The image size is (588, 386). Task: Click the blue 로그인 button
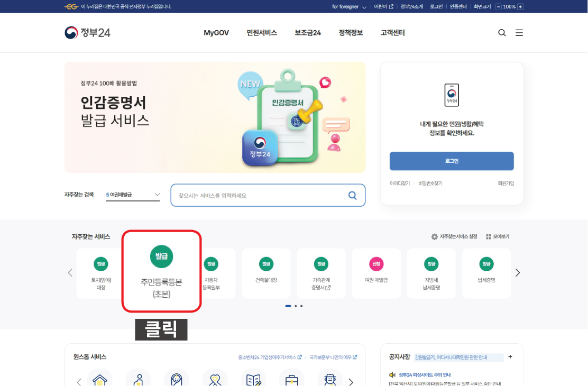tap(452, 161)
